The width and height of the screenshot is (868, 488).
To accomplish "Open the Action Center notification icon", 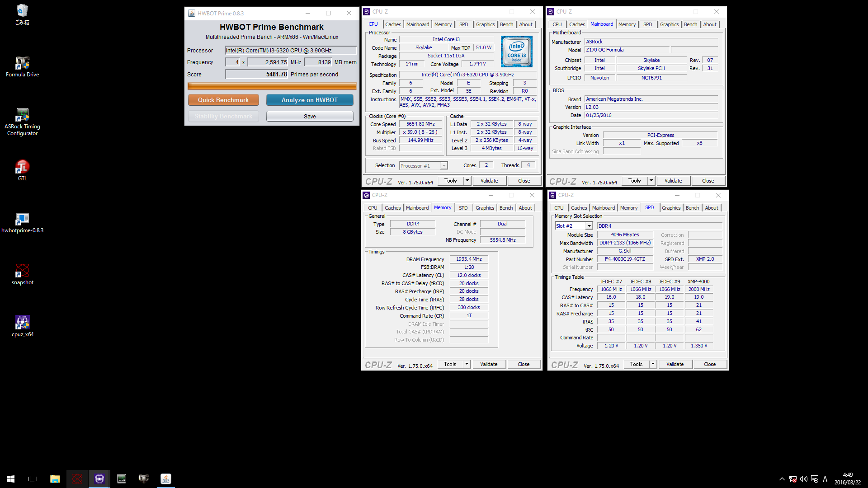I will 814,479.
